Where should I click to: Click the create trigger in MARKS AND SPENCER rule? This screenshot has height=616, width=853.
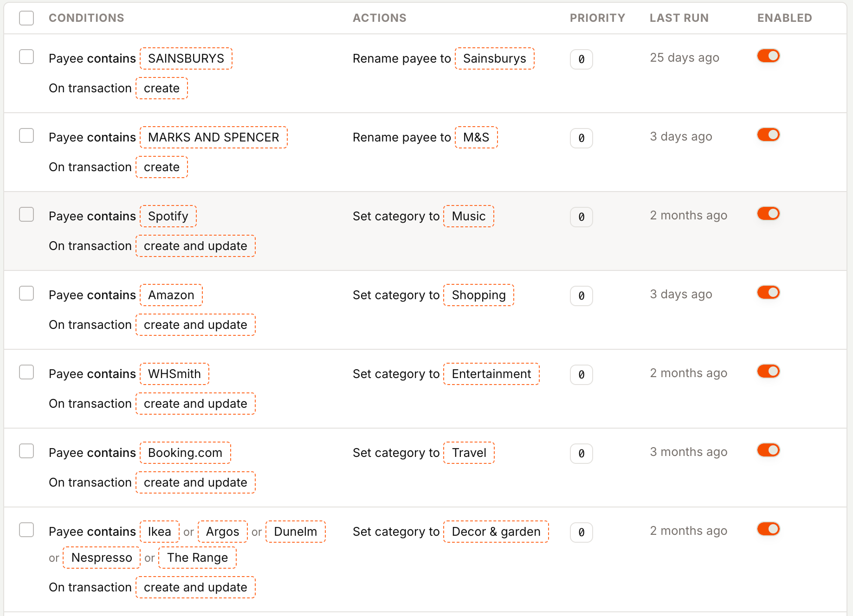click(162, 167)
